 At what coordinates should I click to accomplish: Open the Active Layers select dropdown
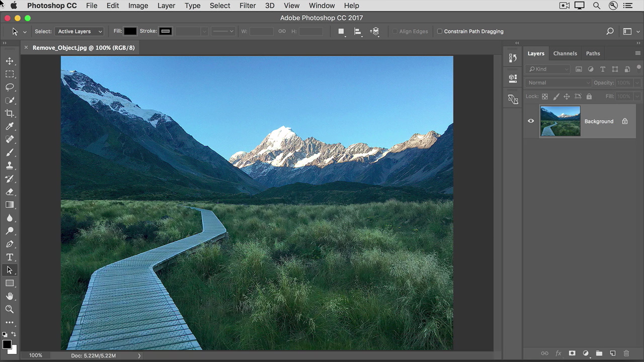pyautogui.click(x=79, y=31)
